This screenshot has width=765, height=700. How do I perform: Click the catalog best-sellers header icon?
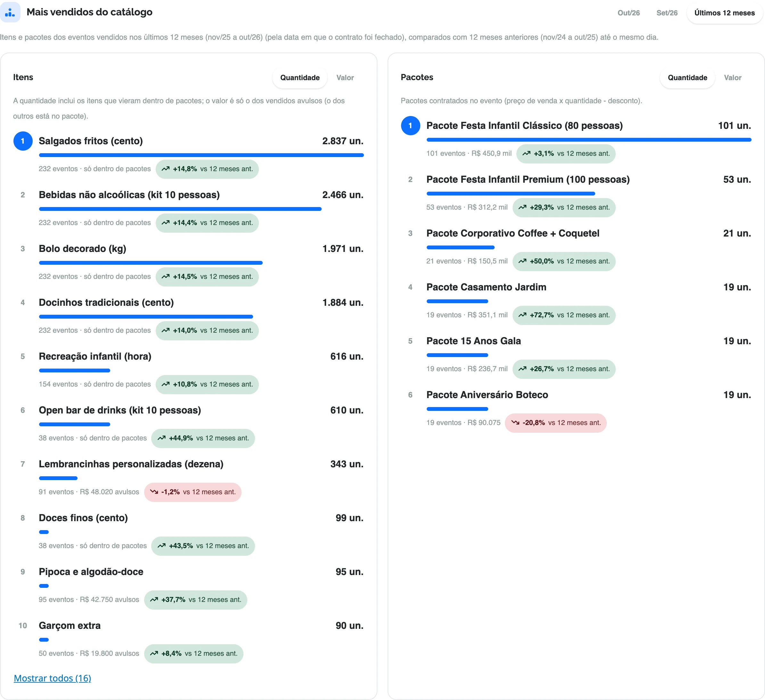pyautogui.click(x=10, y=12)
